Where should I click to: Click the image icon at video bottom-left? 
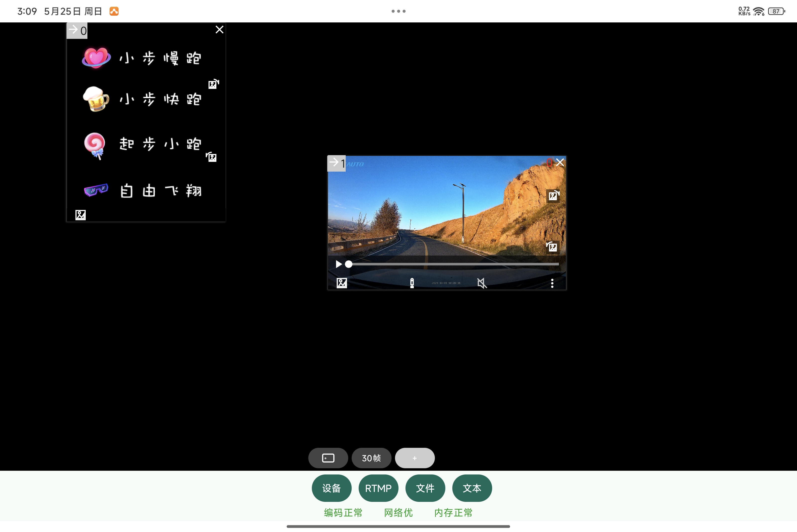pos(342,283)
